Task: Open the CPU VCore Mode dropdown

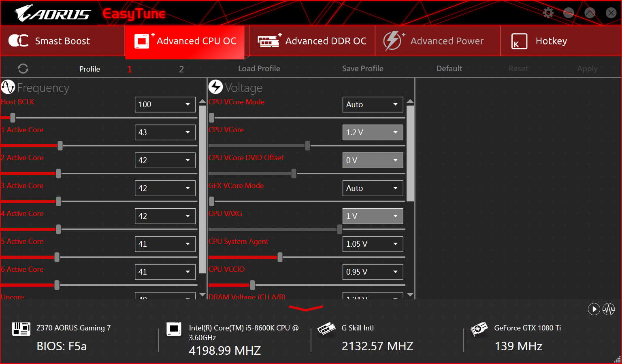Action: point(373,104)
